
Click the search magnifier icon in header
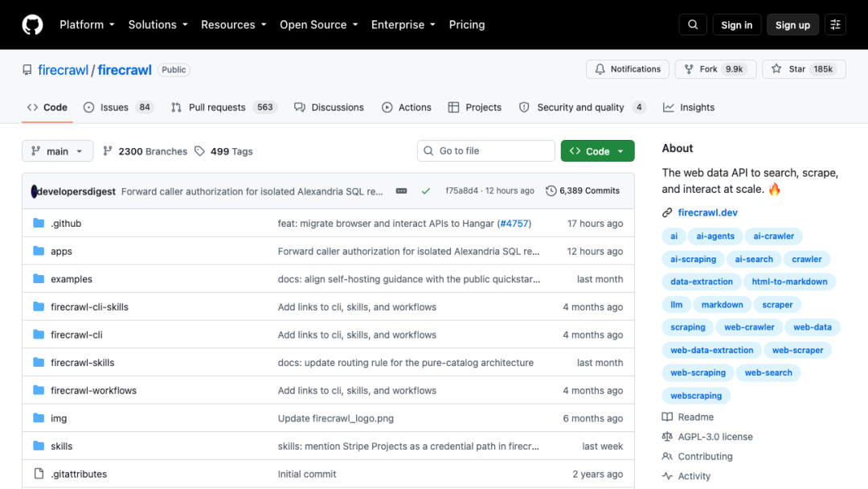(x=693, y=25)
